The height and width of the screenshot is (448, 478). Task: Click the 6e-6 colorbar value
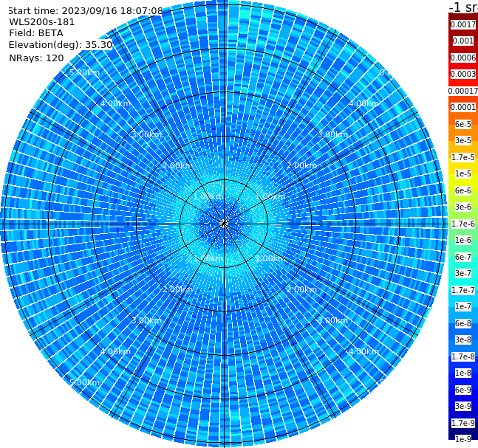pyautogui.click(x=463, y=190)
